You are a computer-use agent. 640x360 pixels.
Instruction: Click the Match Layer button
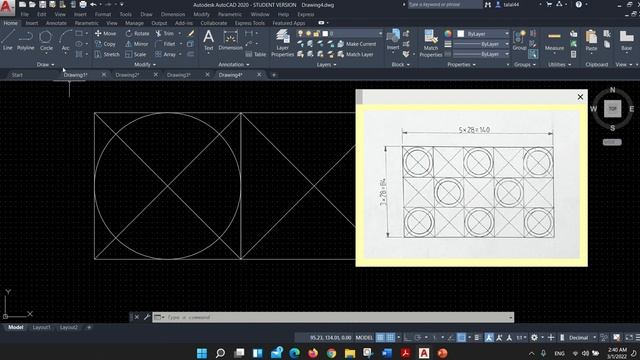[x=355, y=54]
